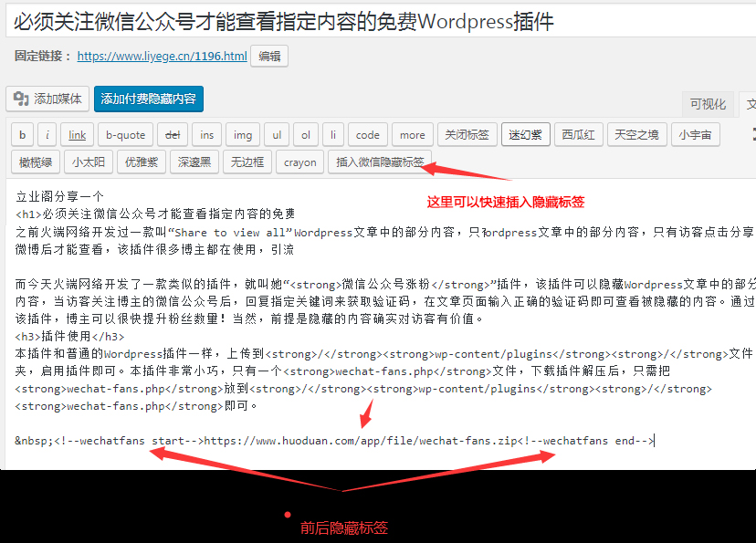Switch to the 可视化 visual editor tab
The height and width of the screenshot is (543, 756).
point(708,104)
